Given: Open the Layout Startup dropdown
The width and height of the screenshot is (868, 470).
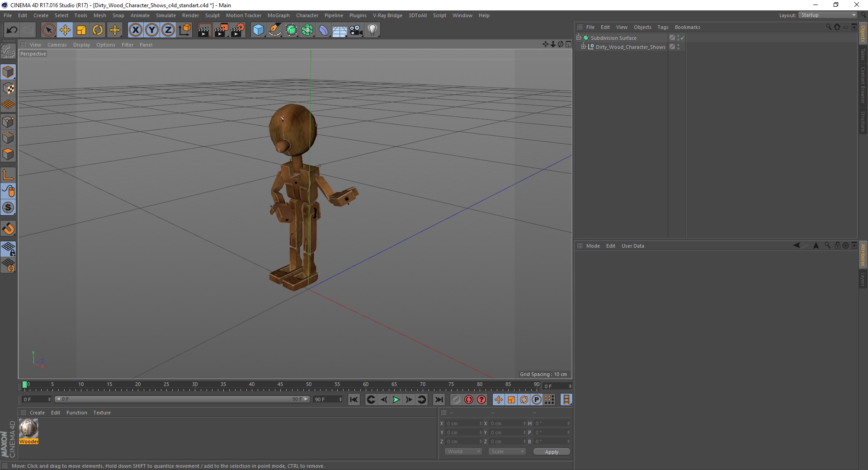Looking at the screenshot, I should point(828,15).
